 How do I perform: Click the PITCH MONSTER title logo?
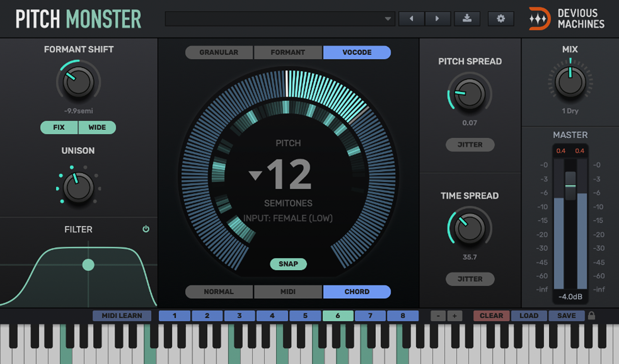(78, 19)
